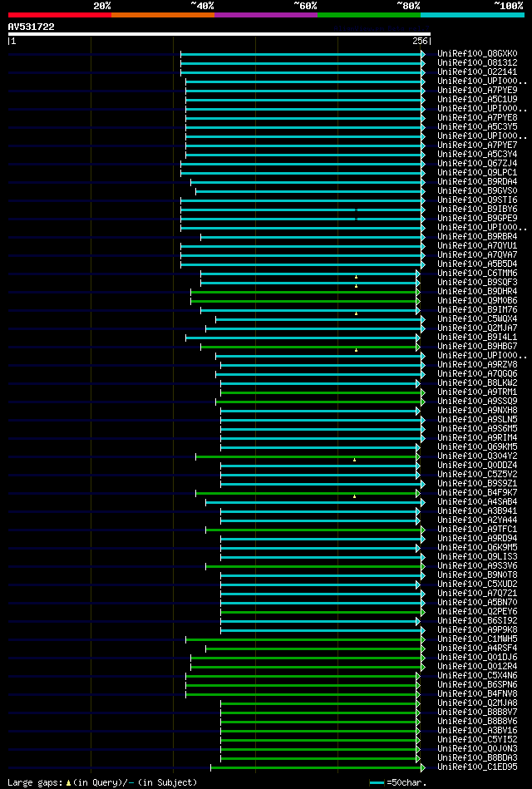532x789 pixels.
Task: Click the cyan ~100% legend color segment
Action: click(x=472, y=15)
